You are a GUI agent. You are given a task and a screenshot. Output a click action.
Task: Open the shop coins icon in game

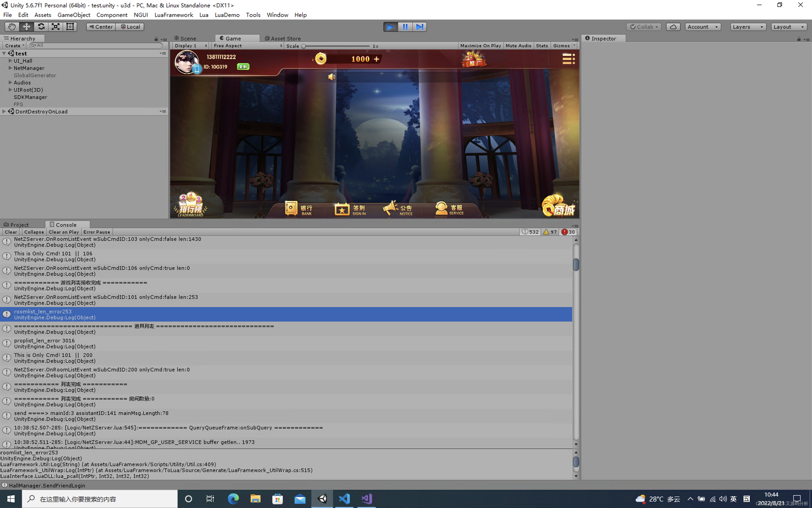coord(559,206)
